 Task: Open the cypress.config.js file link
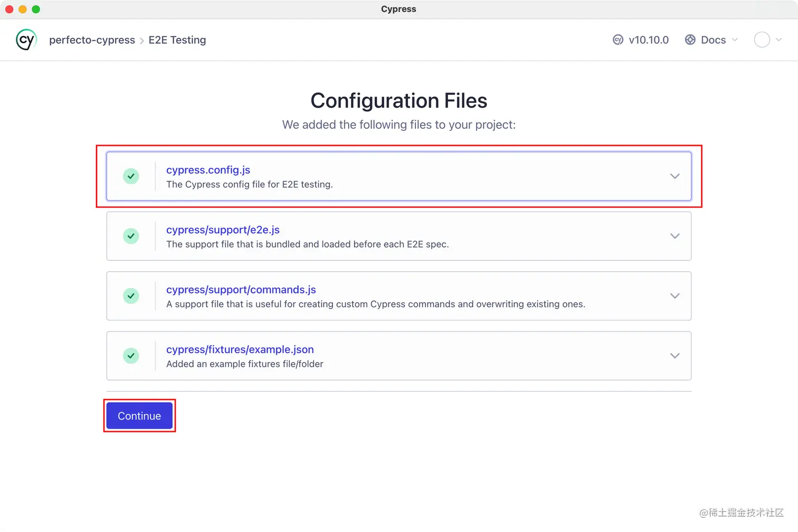coord(208,170)
